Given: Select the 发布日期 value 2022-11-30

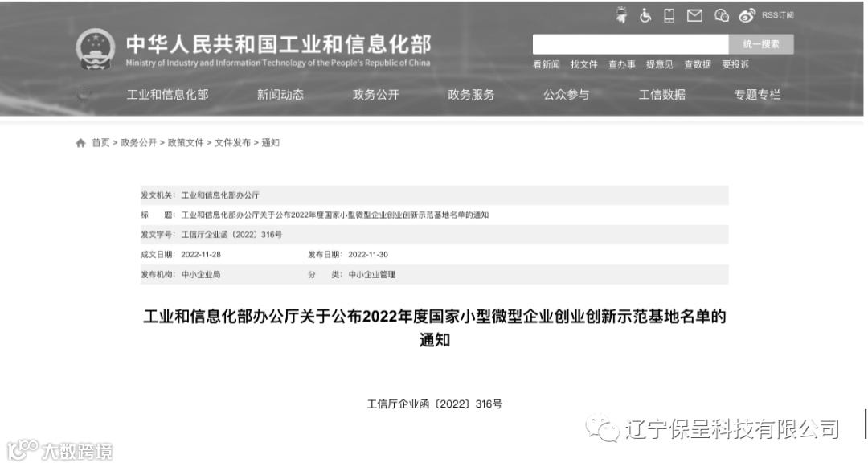Looking at the screenshot, I should pos(368,255).
